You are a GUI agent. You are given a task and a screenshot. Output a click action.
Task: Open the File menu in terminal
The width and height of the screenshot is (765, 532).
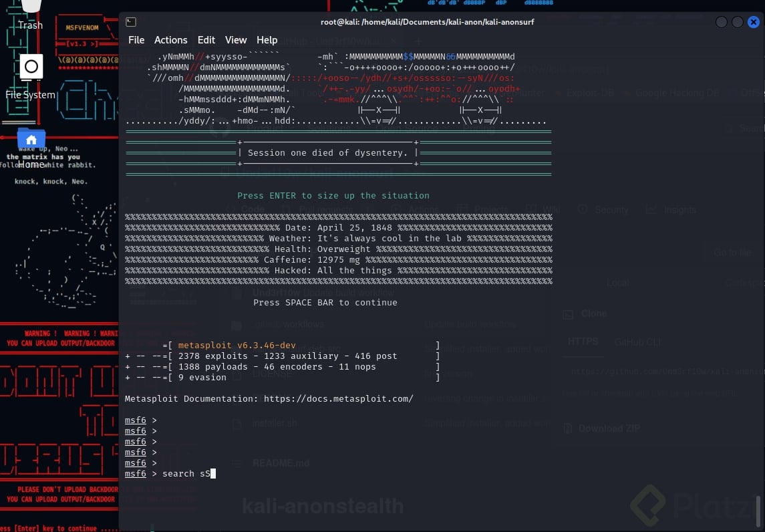(136, 40)
